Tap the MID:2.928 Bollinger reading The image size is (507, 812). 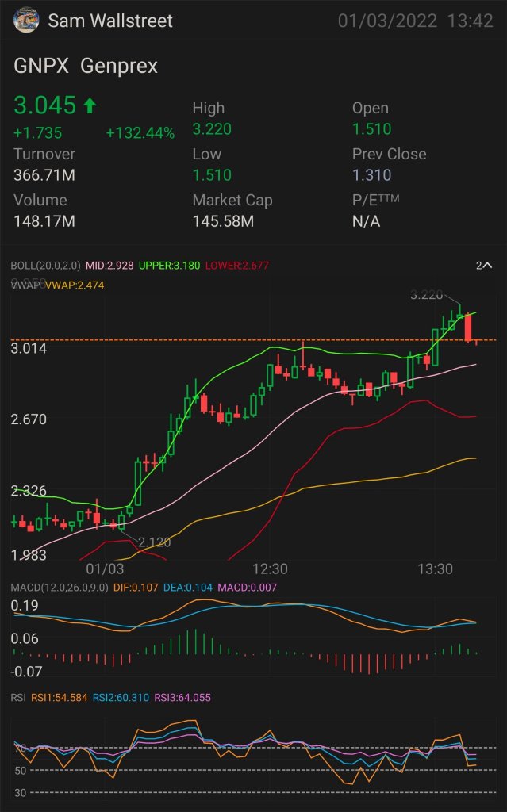click(109, 266)
